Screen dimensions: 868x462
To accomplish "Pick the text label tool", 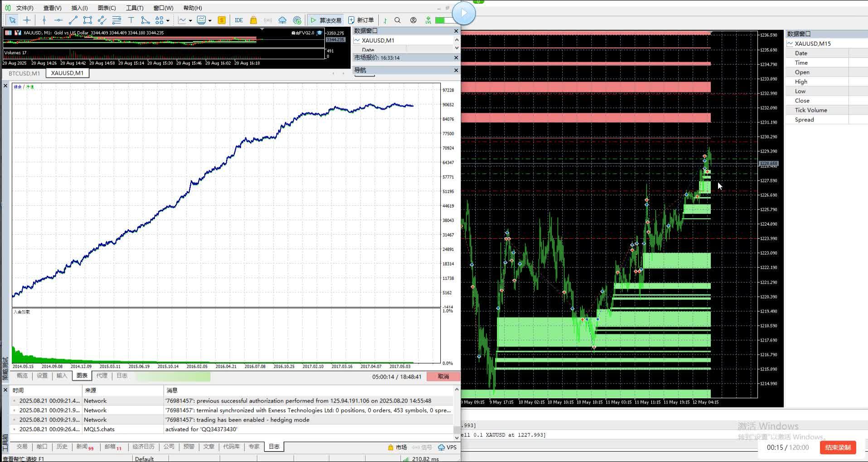I will pos(131,20).
